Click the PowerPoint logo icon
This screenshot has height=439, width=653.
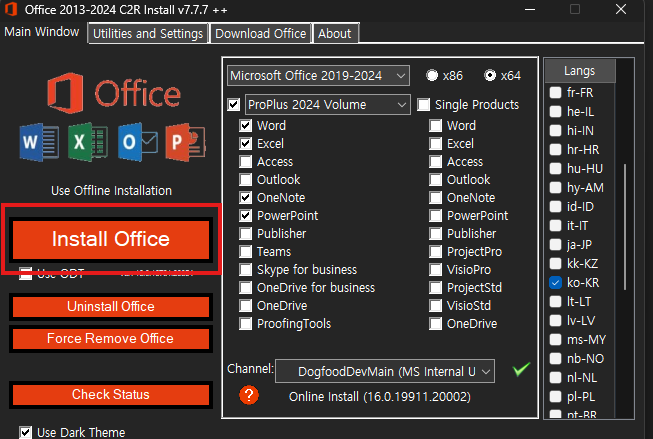pyautogui.click(x=186, y=142)
